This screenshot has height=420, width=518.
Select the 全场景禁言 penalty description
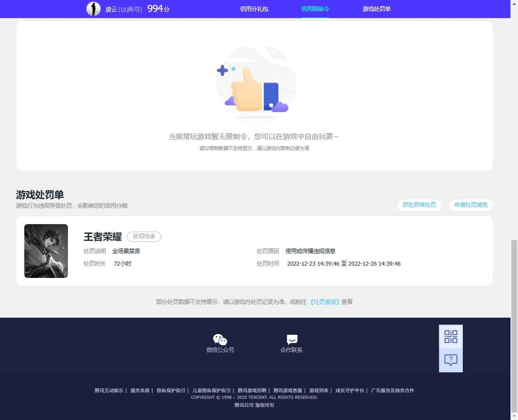(x=126, y=251)
